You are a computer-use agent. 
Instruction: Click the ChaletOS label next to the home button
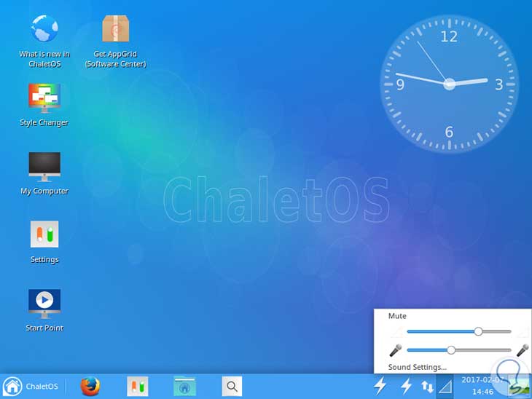(42, 387)
